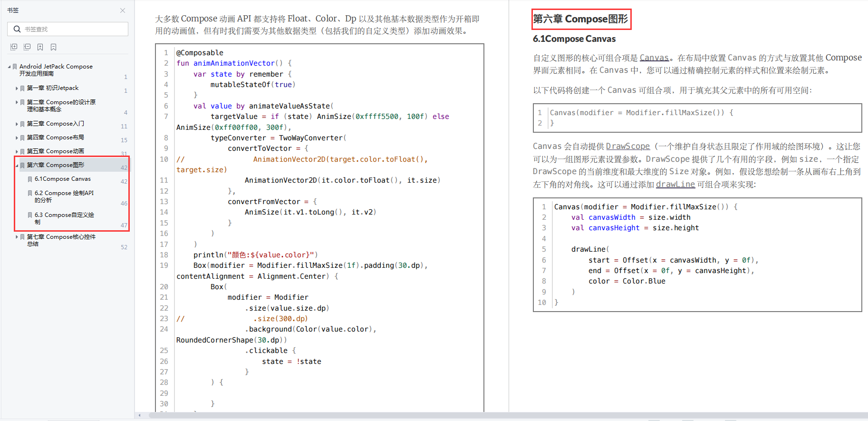868x421 pixels.
Task: Click the println("颜色:${value.color}") line
Action: coord(256,255)
